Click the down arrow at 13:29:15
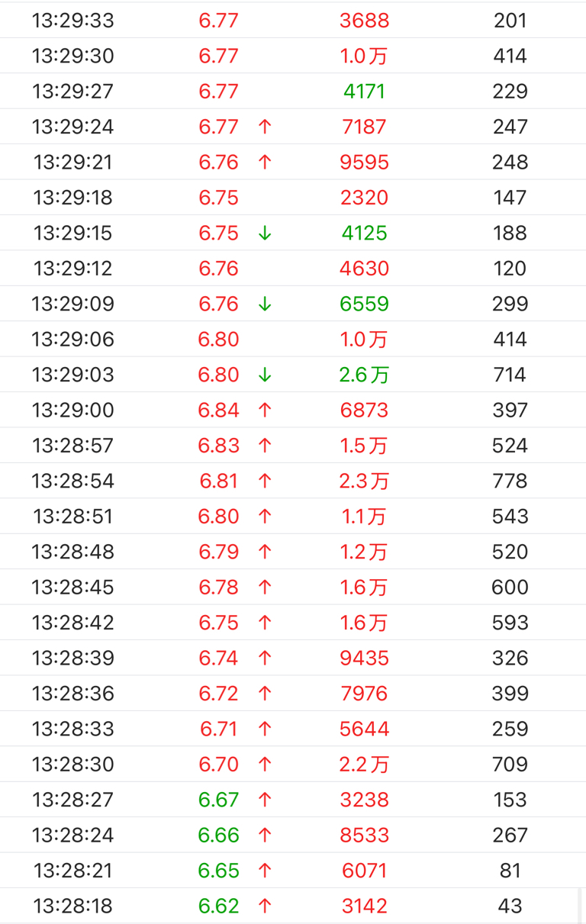The width and height of the screenshot is (586, 924). pyautogui.click(x=265, y=233)
